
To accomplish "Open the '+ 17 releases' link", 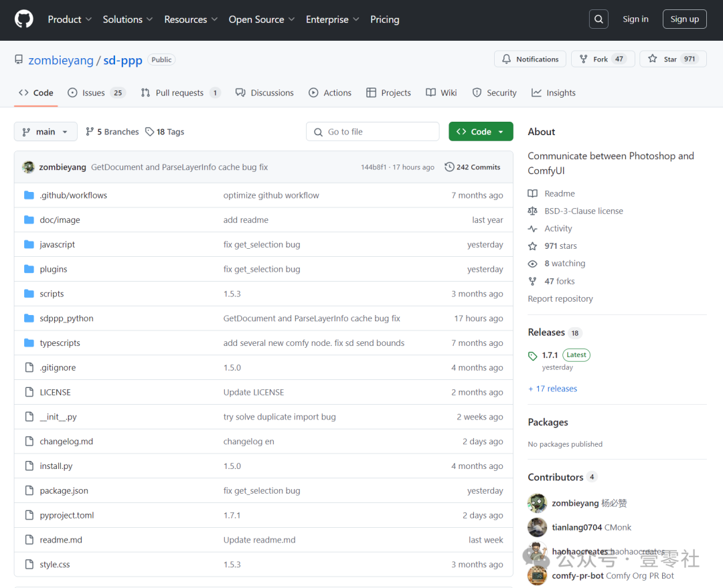I will (x=552, y=389).
